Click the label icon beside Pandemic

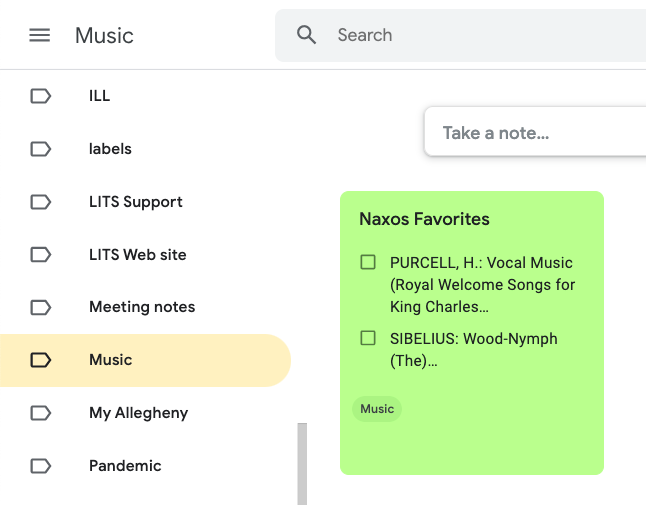click(x=40, y=466)
